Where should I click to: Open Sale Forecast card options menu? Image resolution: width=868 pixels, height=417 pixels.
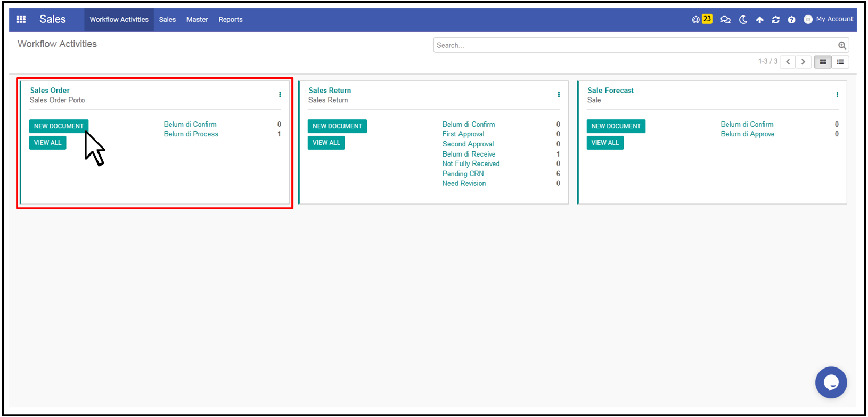tap(837, 95)
